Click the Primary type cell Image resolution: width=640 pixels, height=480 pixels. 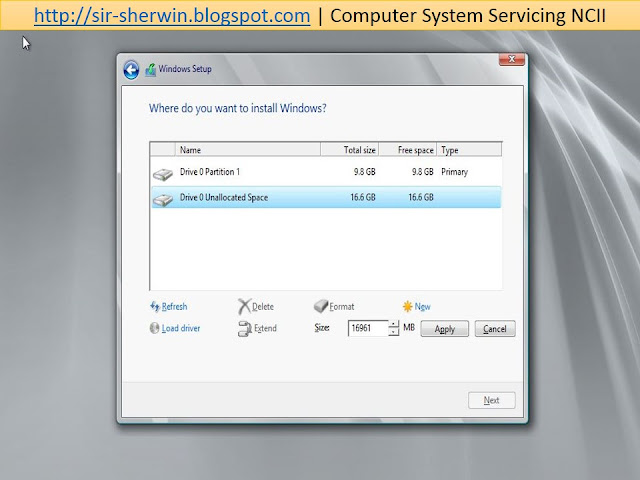[x=454, y=172]
